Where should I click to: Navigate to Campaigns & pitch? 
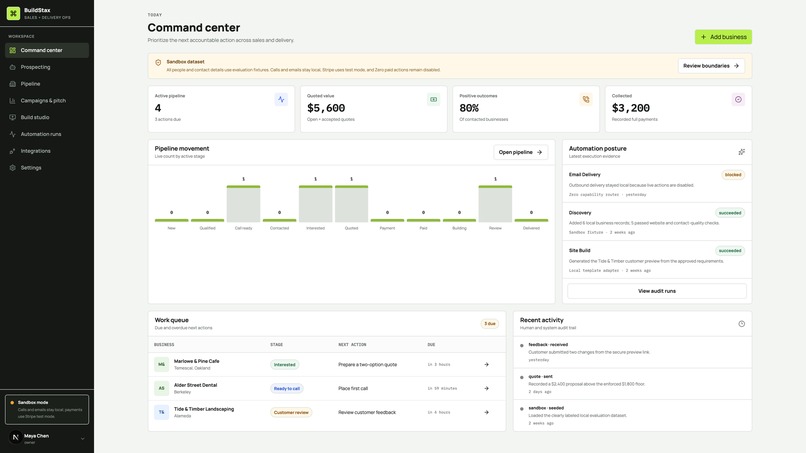coord(47,101)
